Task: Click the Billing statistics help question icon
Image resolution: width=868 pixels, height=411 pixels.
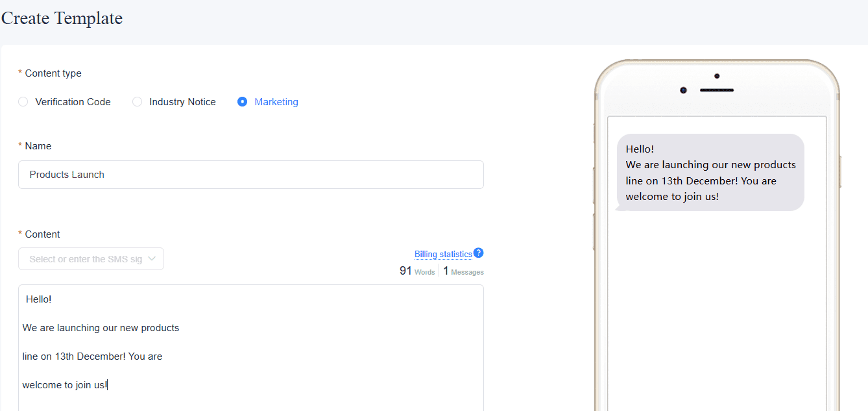Action: click(479, 253)
